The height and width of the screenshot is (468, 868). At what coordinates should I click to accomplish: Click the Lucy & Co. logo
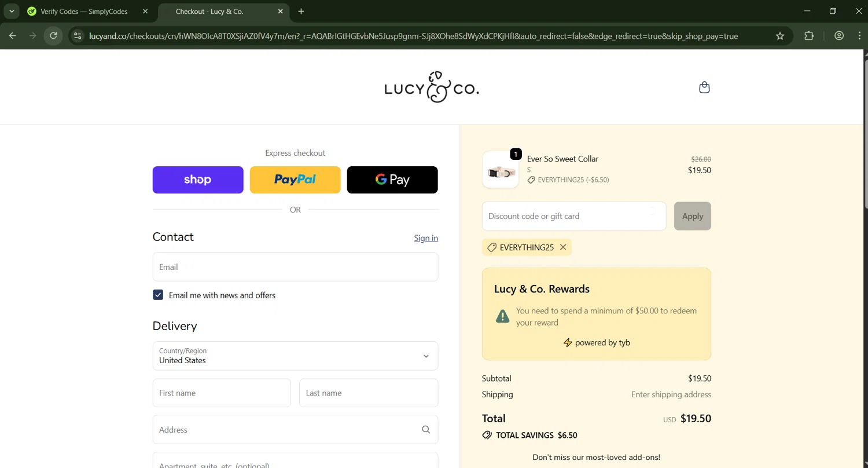click(x=432, y=87)
